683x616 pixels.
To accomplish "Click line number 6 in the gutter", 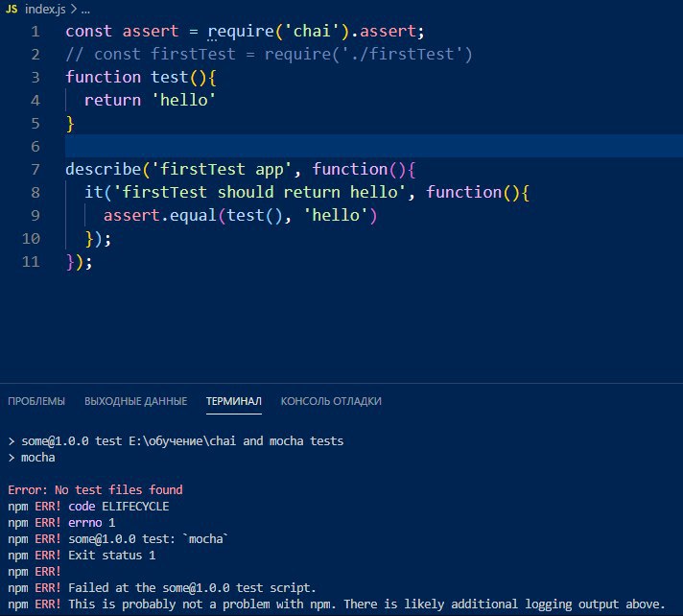I will click(x=35, y=147).
